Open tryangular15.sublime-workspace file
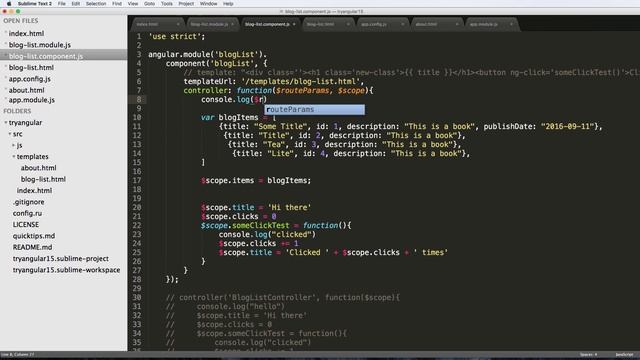The width and height of the screenshot is (640, 360). (x=66, y=270)
